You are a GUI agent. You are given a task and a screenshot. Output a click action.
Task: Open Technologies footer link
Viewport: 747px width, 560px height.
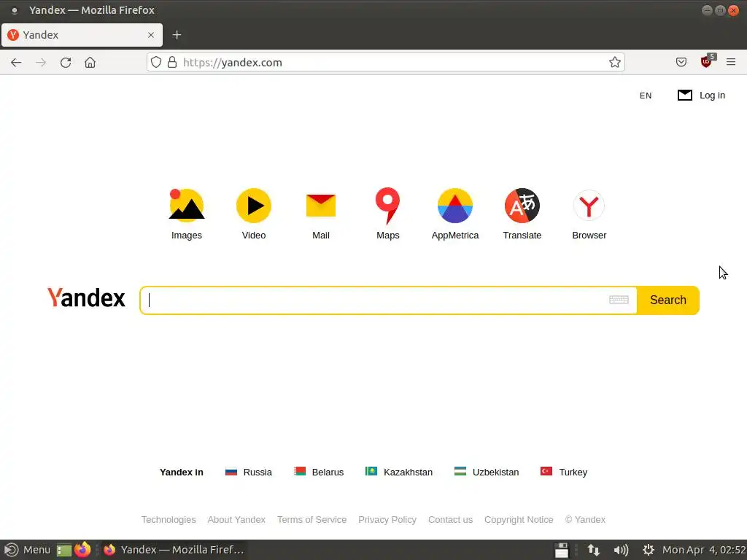point(169,519)
